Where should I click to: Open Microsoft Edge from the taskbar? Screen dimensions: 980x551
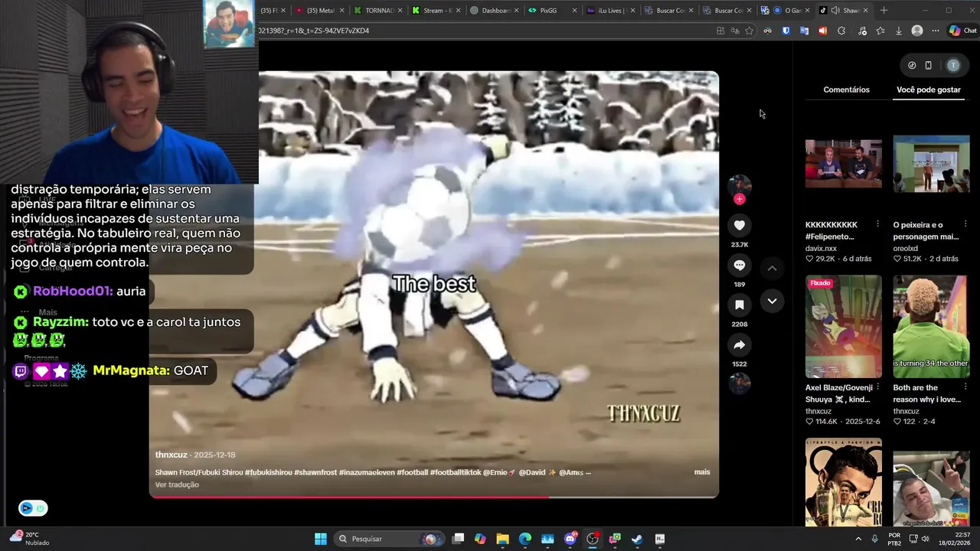tap(524, 539)
